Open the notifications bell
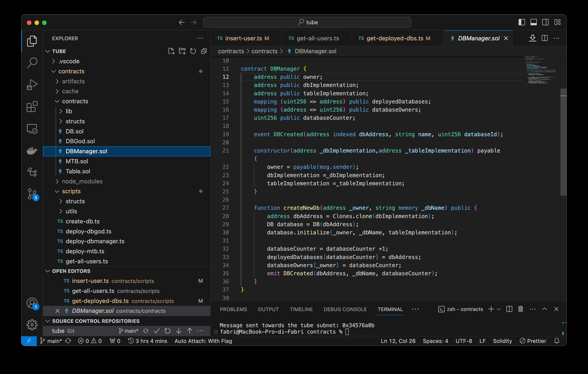588x374 pixels. pos(557,341)
